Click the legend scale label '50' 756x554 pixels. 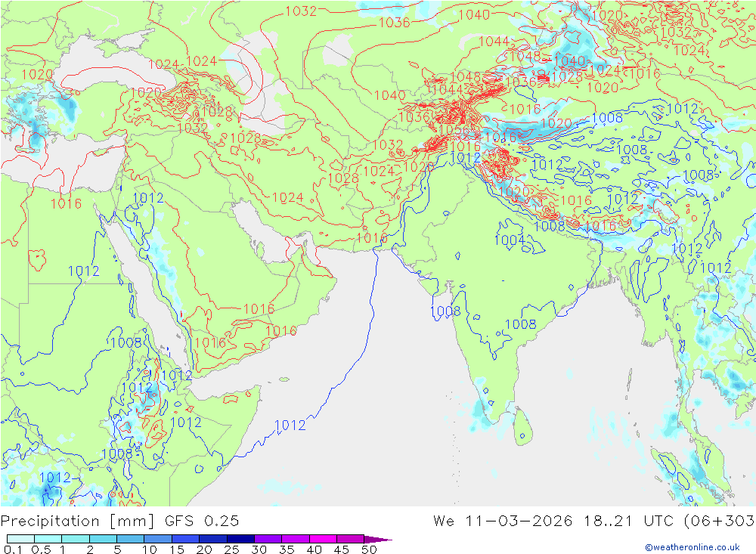(x=369, y=549)
